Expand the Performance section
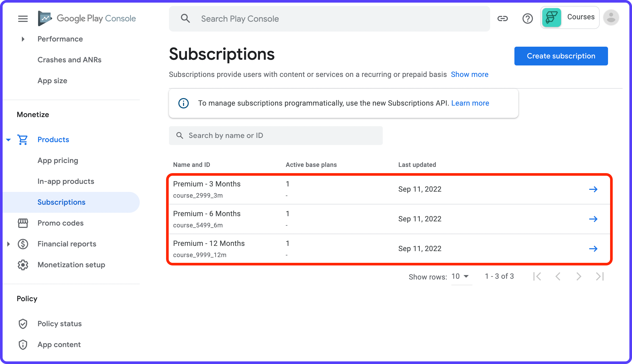The width and height of the screenshot is (632, 364). point(23,39)
